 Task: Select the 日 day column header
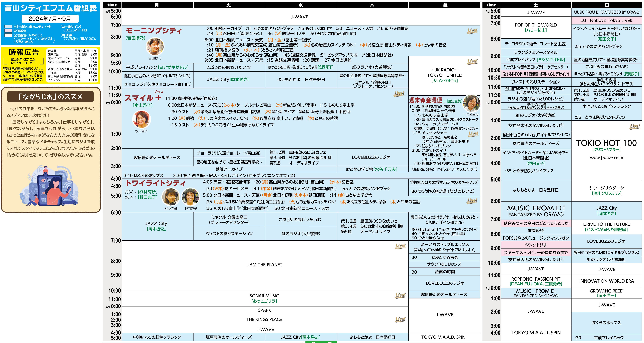(x=607, y=5)
